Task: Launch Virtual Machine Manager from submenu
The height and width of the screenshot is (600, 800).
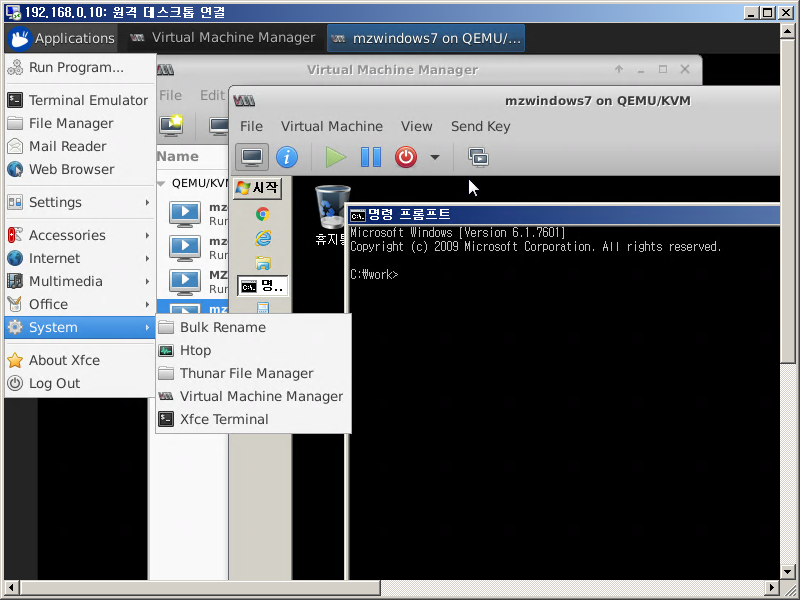Action: click(254, 396)
